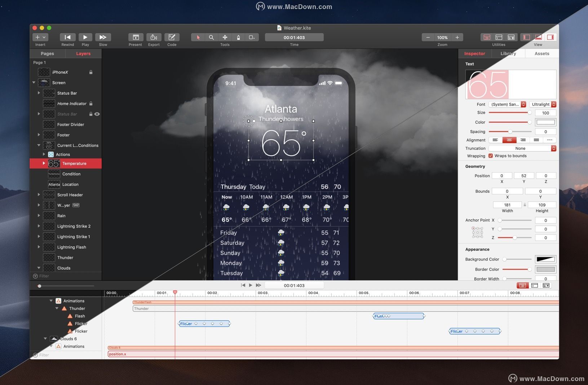Viewport: 588px width, 385px height.
Task: Click the text Color swatch
Action: (545, 122)
